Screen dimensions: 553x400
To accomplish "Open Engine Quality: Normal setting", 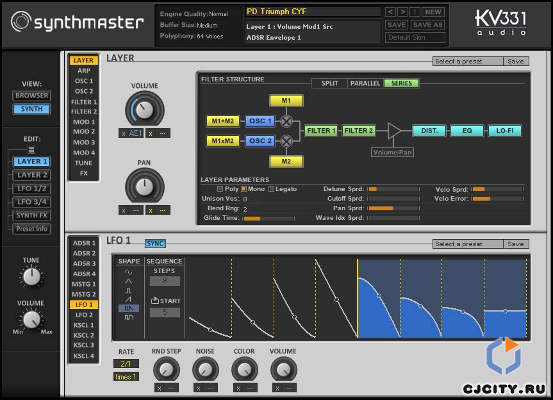I will tap(194, 14).
